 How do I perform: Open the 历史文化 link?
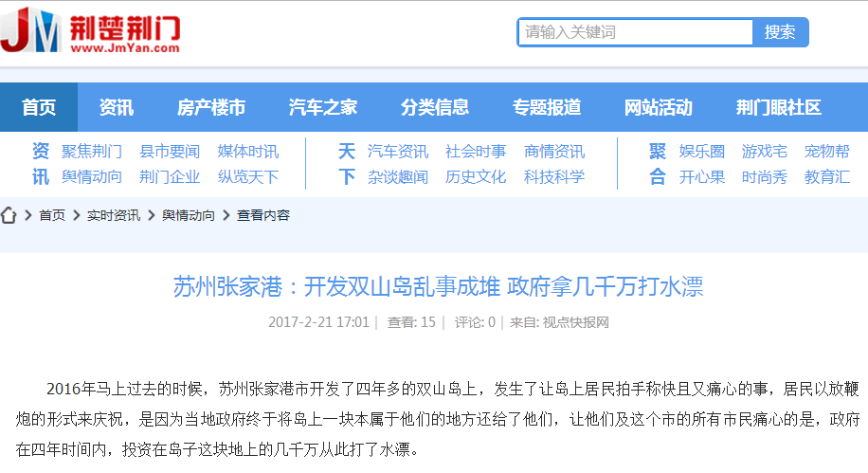476,177
